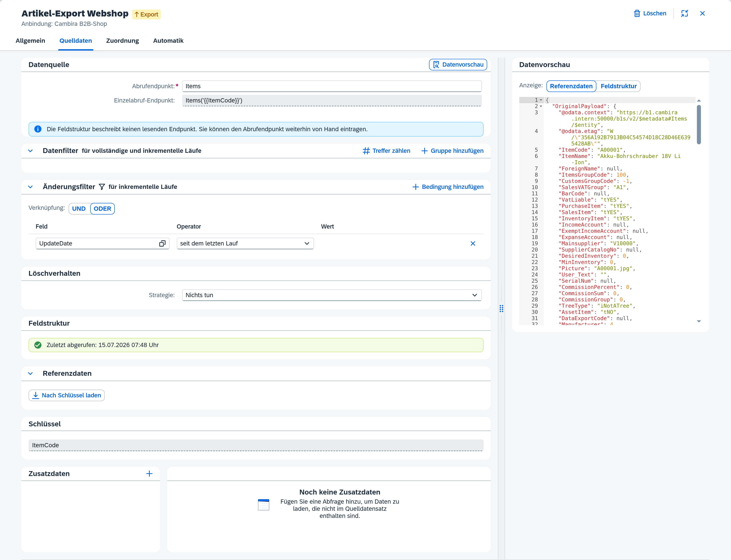Switch to the Zuordnung tab

tap(122, 41)
